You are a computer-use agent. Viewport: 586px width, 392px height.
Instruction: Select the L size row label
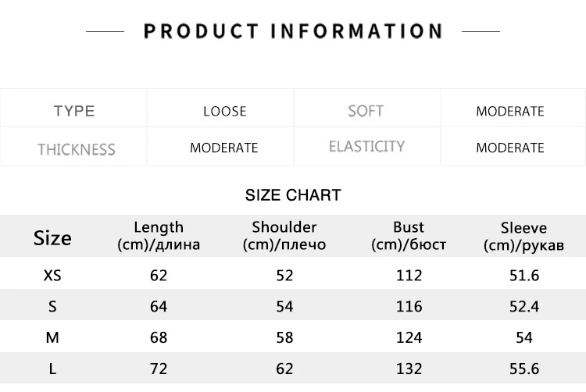52,369
